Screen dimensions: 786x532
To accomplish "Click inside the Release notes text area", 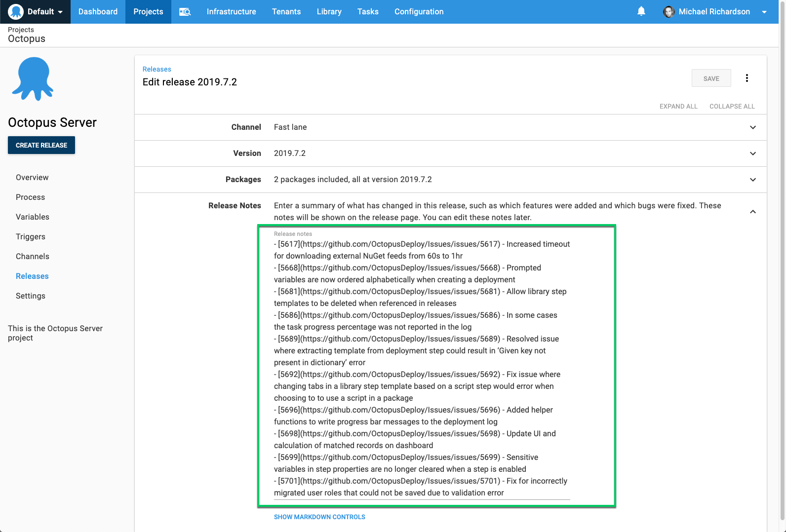I will click(x=422, y=368).
